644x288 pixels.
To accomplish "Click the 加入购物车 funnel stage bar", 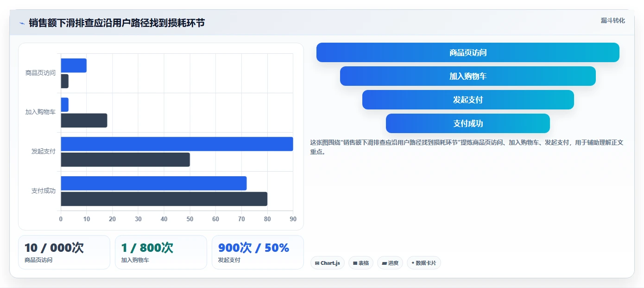I will click(x=468, y=76).
